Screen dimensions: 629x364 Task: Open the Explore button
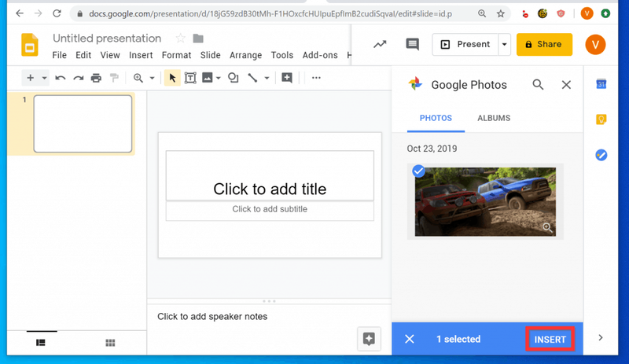(x=369, y=339)
